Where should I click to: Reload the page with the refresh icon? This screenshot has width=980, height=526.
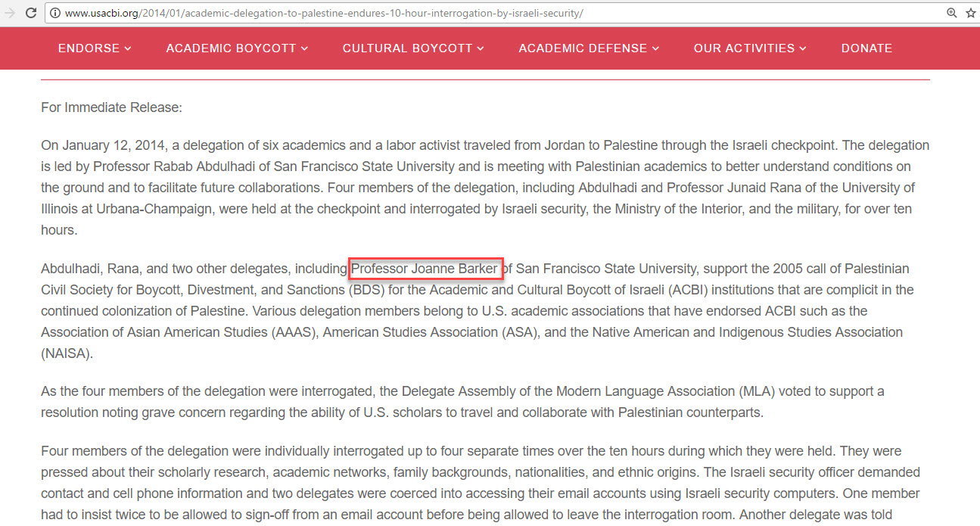coord(30,13)
